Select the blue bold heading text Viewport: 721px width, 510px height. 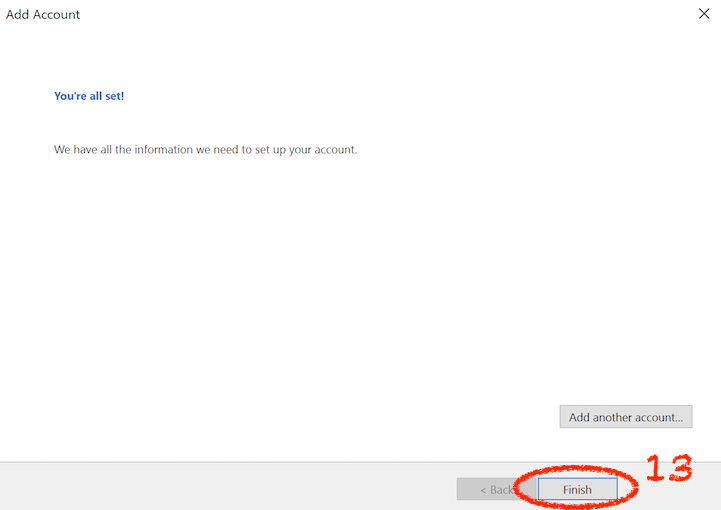click(x=89, y=96)
